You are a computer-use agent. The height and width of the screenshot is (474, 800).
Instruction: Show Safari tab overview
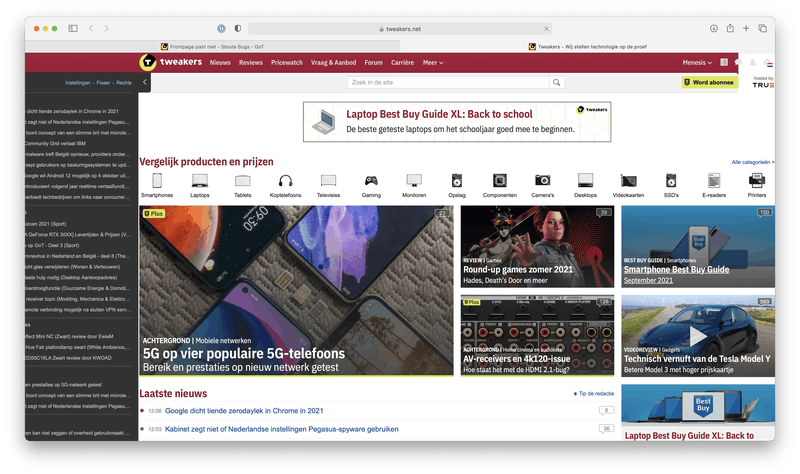[762, 29]
